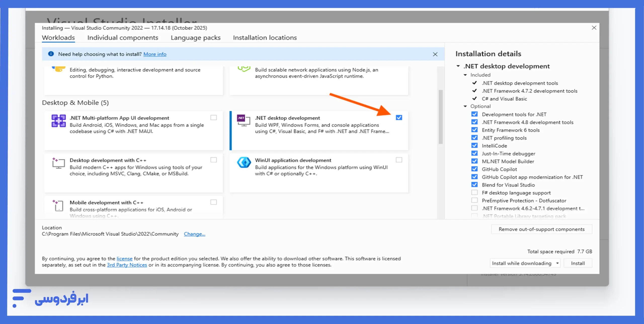644x324 pixels.
Task: Click the .NET desktop development workload icon
Action: click(243, 120)
